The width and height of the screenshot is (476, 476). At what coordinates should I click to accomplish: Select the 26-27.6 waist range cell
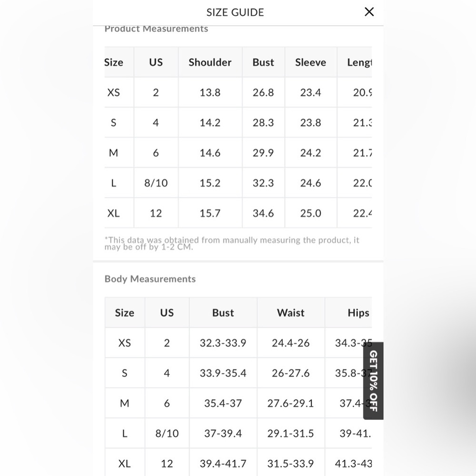point(290,373)
